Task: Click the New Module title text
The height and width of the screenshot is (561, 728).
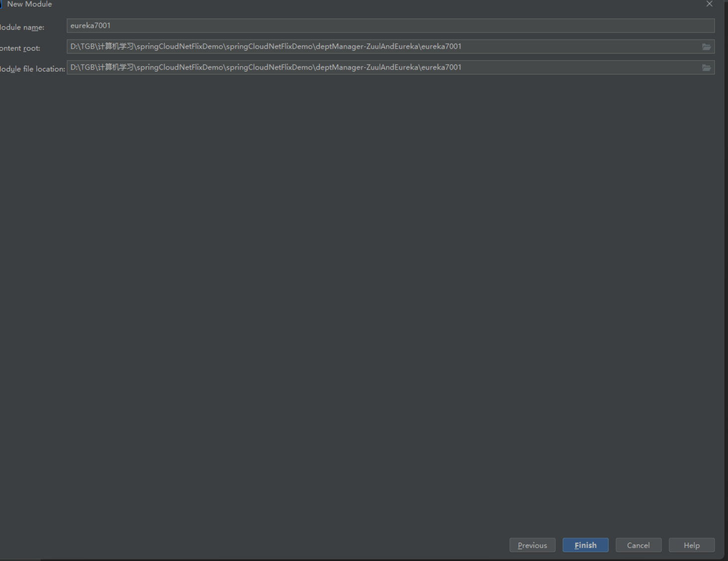Action: click(29, 4)
